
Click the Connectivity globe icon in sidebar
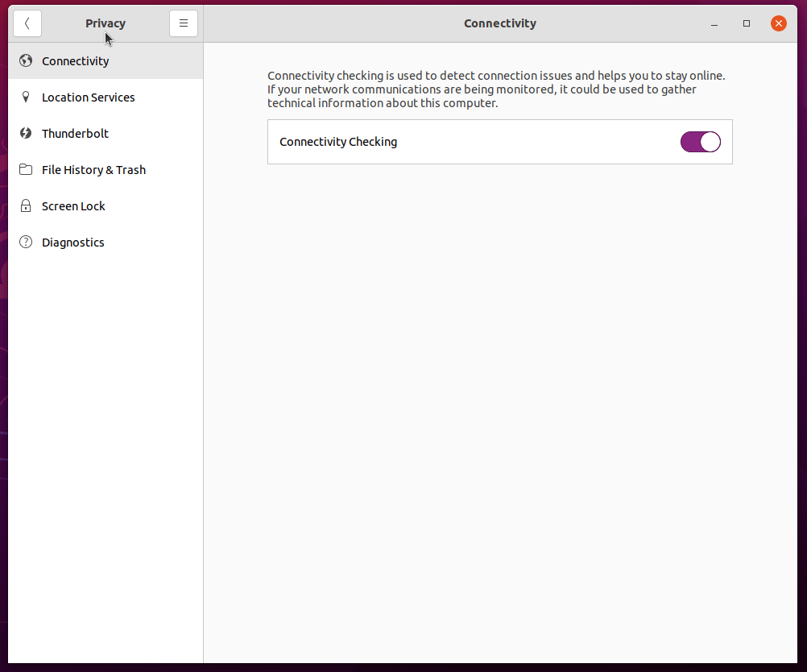[25, 60]
